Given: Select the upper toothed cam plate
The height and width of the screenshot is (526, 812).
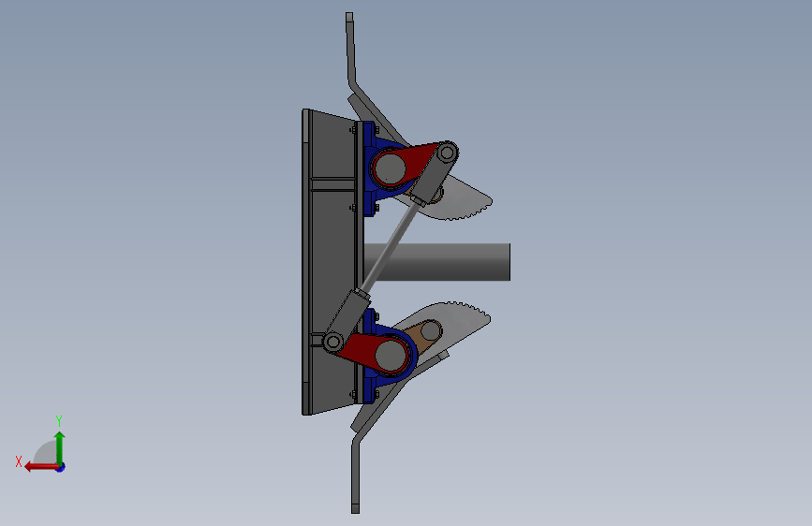Looking at the screenshot, I should tap(464, 199).
